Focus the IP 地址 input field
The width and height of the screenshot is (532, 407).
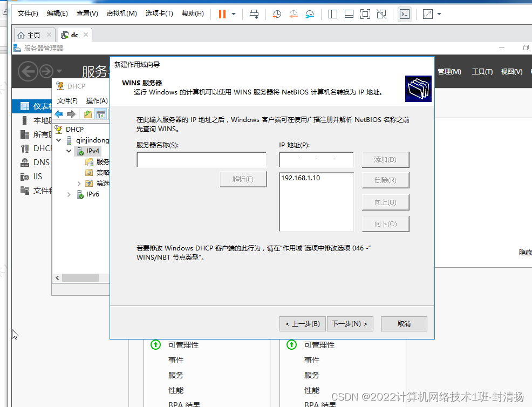click(x=316, y=160)
